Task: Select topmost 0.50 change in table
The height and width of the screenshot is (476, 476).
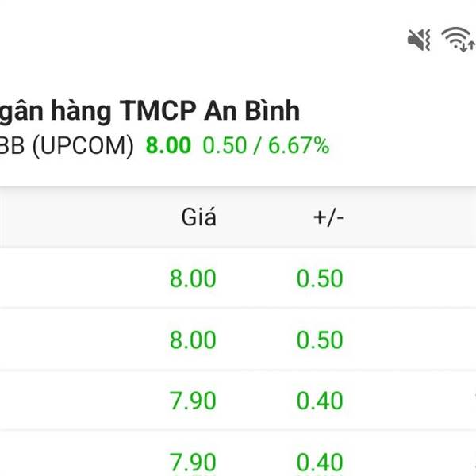Action: [320, 278]
